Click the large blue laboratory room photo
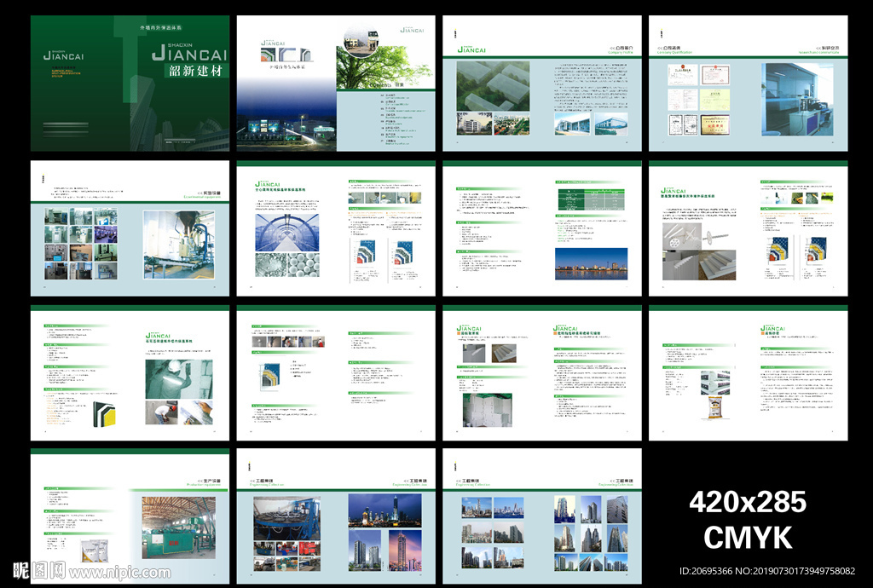Viewport: 873px width, 588px height. tap(799, 99)
